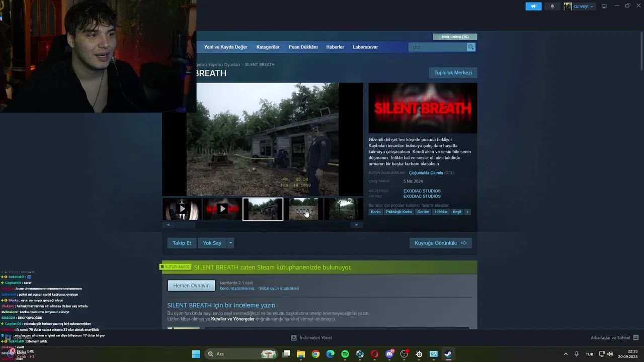The height and width of the screenshot is (362, 644).
Task: Open Arkadaşlar ve Sohbet panel
Action: tap(614, 338)
